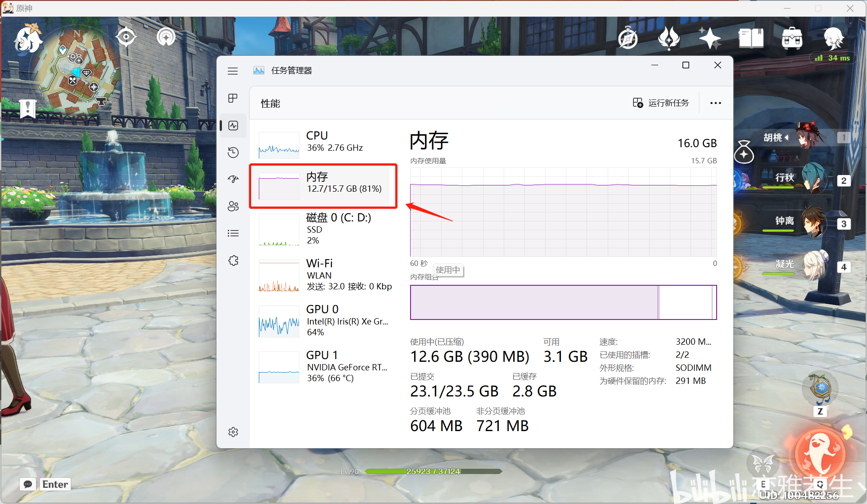Viewport: 867px width, 504px height.
Task: Open Processes page in Task Manager sidebar
Action: (x=233, y=98)
